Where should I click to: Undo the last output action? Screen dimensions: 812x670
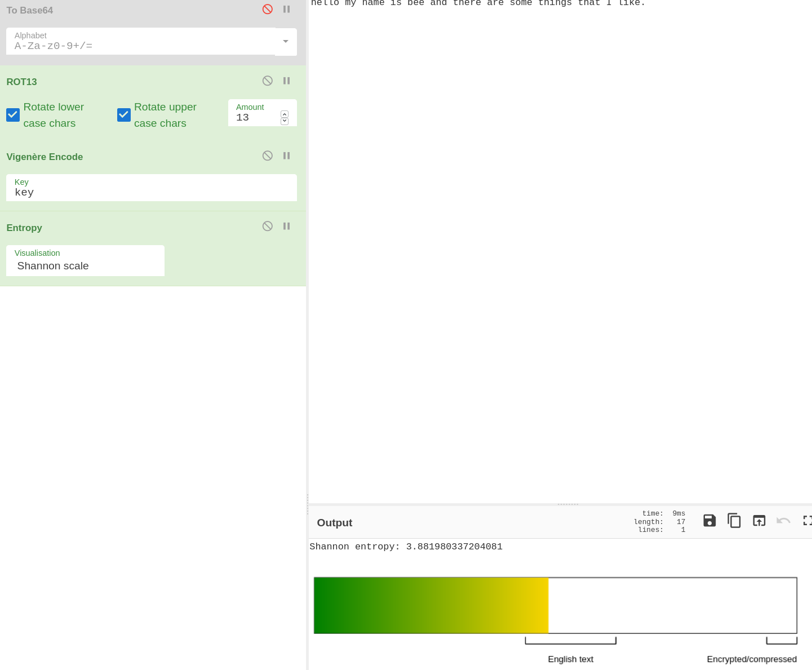pyautogui.click(x=783, y=521)
